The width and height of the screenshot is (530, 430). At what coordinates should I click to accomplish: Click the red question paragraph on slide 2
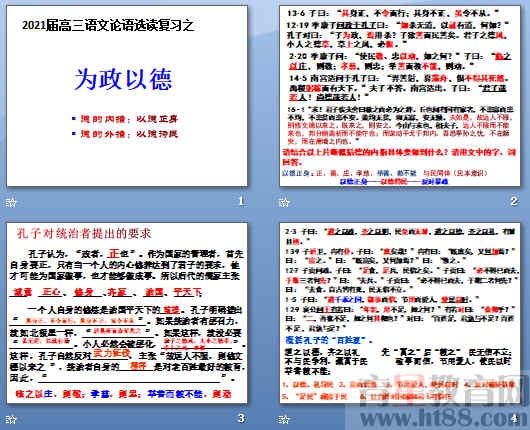(399, 157)
